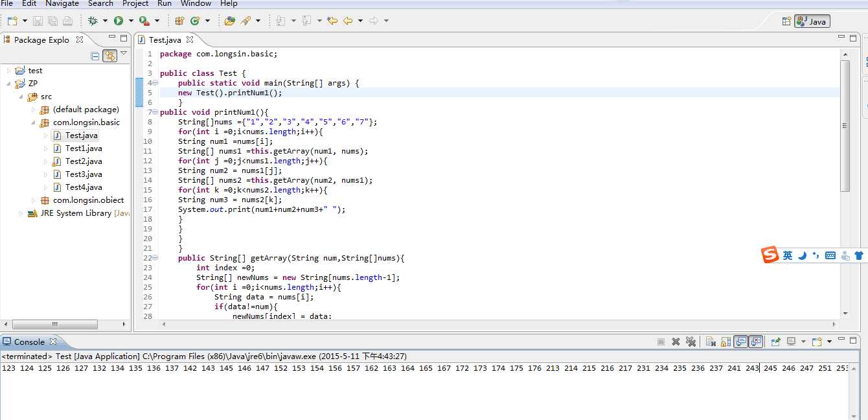The image size is (868, 420).
Task: Click the editor's vertical scrollbar
Action: pyautogui.click(x=845, y=126)
